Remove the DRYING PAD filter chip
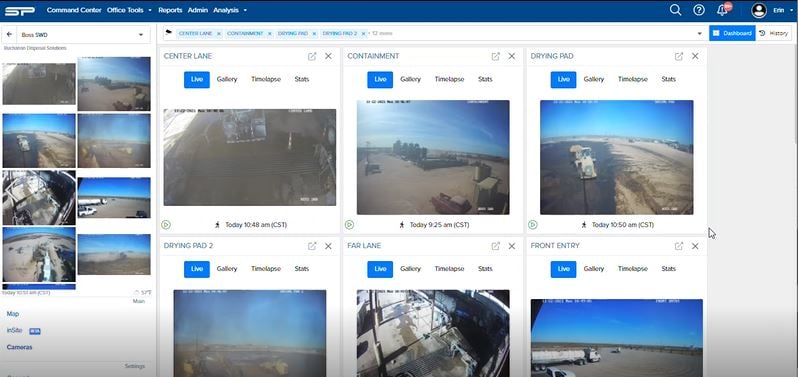798x377 pixels. pyautogui.click(x=315, y=33)
